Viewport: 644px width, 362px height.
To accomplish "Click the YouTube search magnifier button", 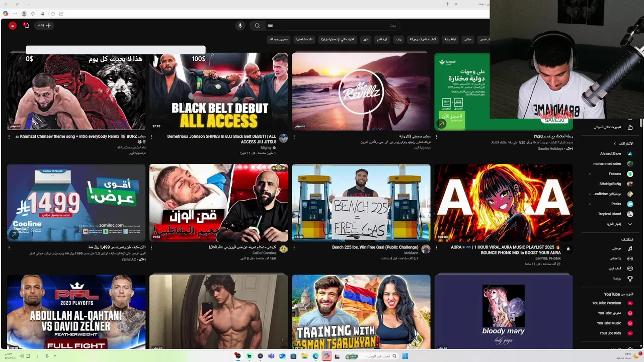I will pos(257,26).
